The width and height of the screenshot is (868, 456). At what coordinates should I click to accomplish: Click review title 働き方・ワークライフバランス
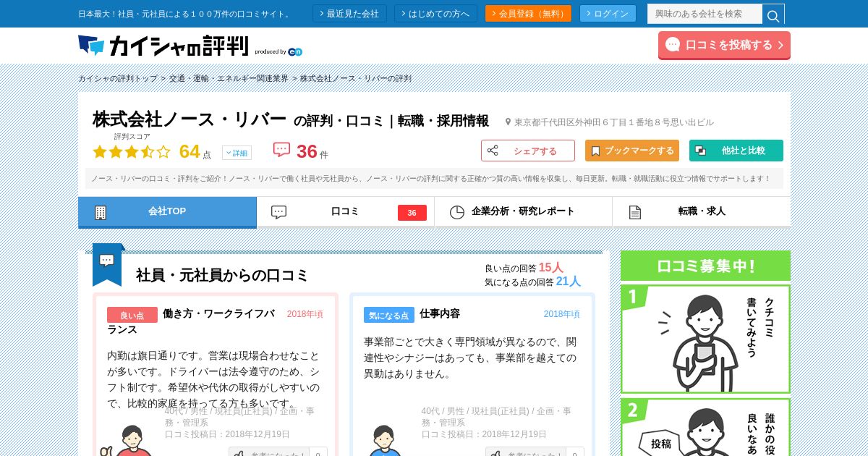[x=192, y=321]
